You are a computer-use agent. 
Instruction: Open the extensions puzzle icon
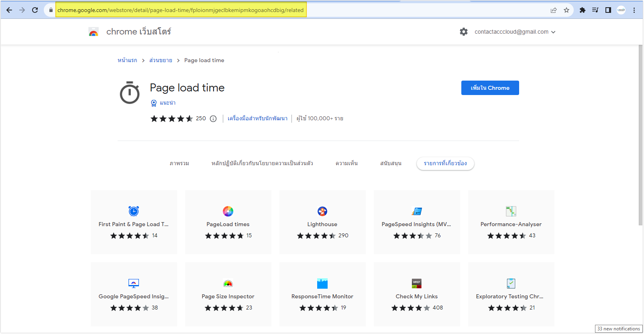click(583, 10)
